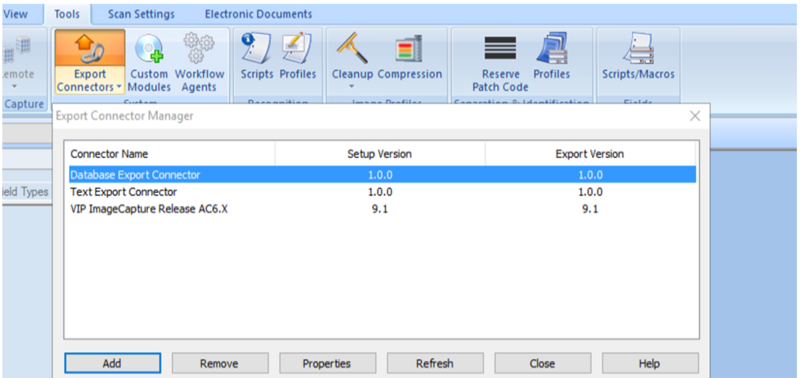The image size is (800, 378).
Task: Click Database Export Connector's Setup Version 1.0.0
Action: [x=380, y=175]
